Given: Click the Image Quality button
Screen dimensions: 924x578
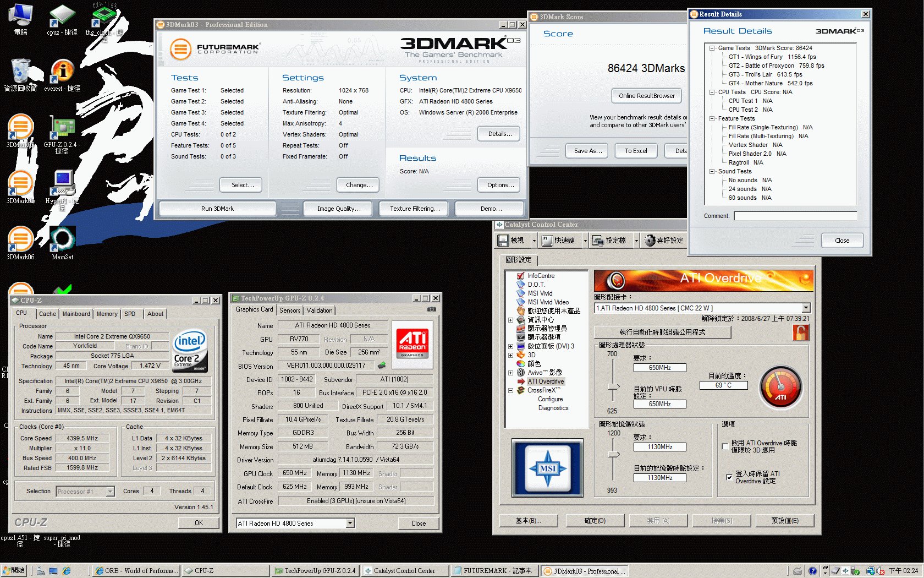Looking at the screenshot, I should pos(339,209).
